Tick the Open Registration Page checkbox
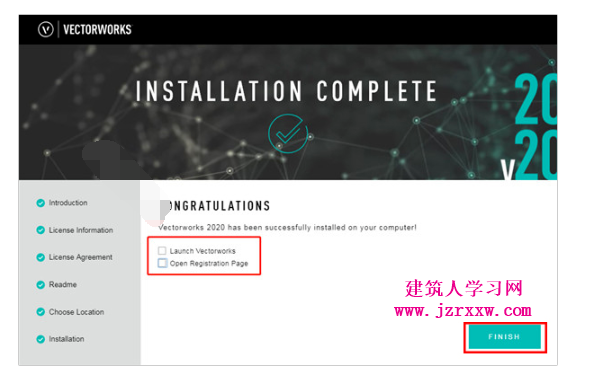Viewport: 594px width, 385px height. point(162,263)
